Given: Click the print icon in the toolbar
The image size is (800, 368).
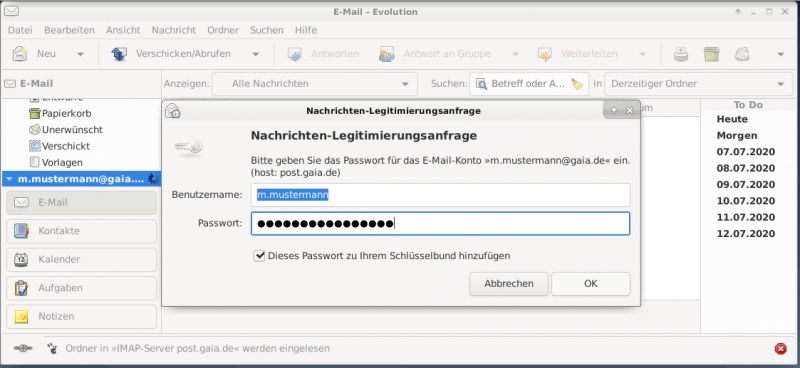Looking at the screenshot, I should [681, 54].
